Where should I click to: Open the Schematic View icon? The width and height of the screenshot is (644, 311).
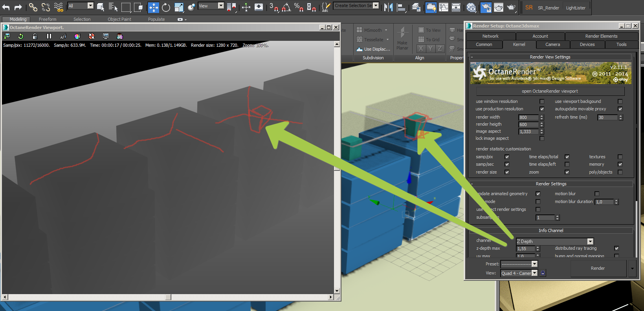pos(456,7)
